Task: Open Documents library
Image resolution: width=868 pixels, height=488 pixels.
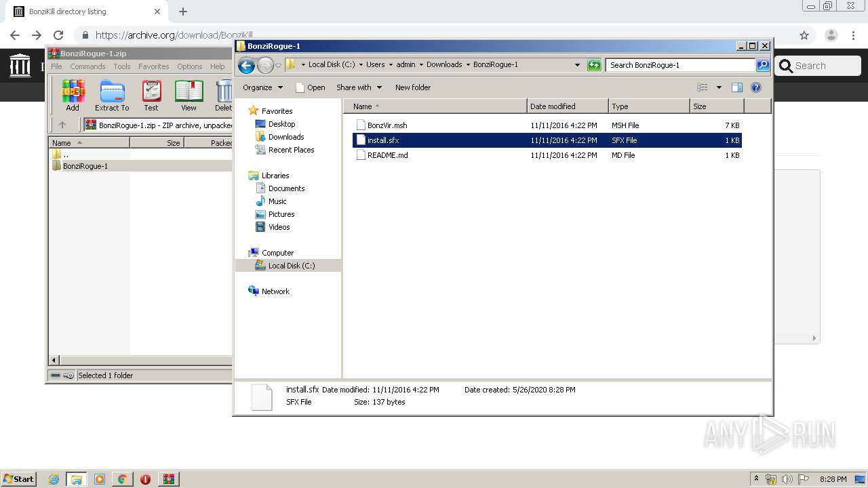Action: [x=286, y=188]
